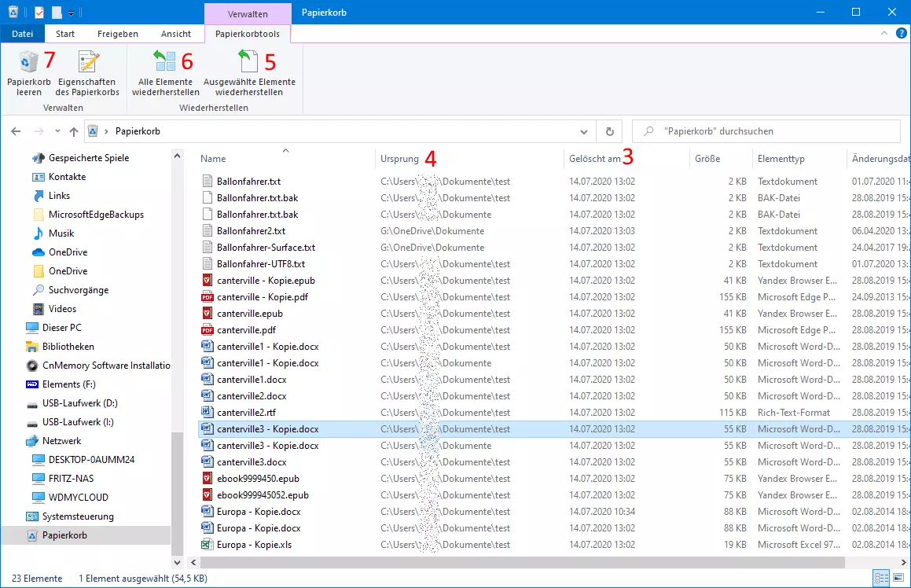Image resolution: width=911 pixels, height=588 pixels.
Task: Select WDMYCLOUD network device
Action: 78,498
